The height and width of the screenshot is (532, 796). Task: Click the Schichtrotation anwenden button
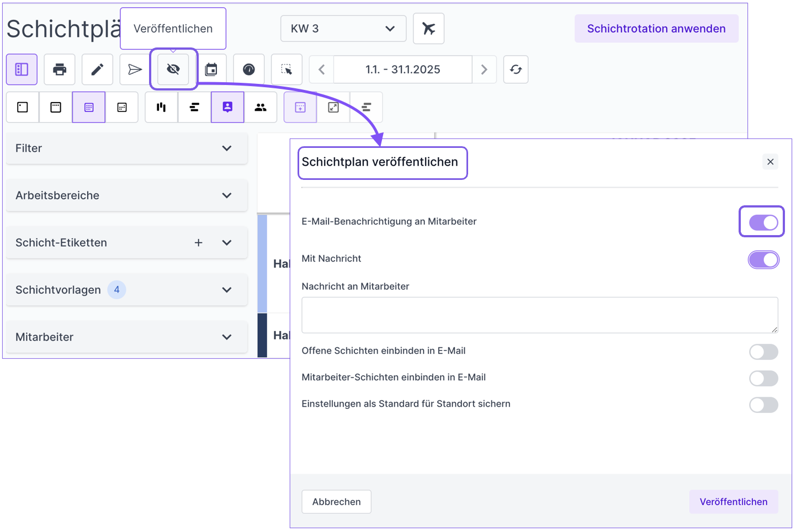[x=656, y=29]
